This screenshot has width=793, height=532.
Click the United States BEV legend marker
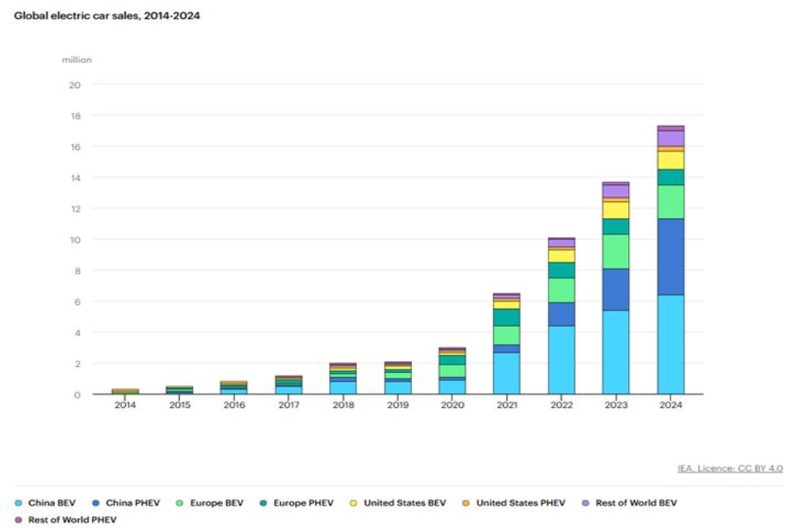[x=353, y=503]
